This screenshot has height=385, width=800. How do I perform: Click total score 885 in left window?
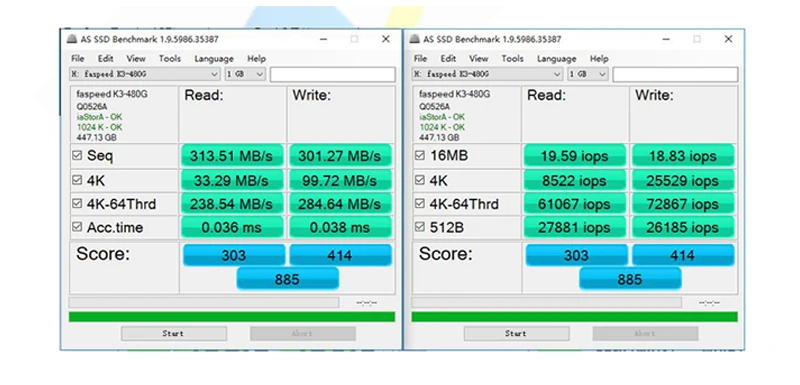(288, 279)
